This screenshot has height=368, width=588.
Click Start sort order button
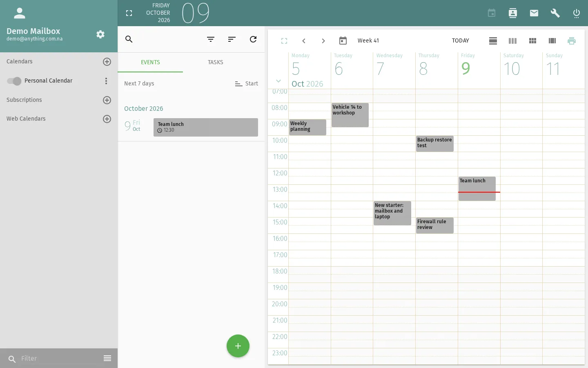click(247, 83)
